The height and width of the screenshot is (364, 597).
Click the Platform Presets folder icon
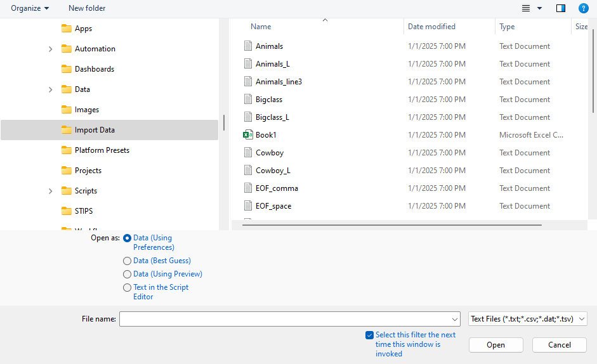coord(66,150)
